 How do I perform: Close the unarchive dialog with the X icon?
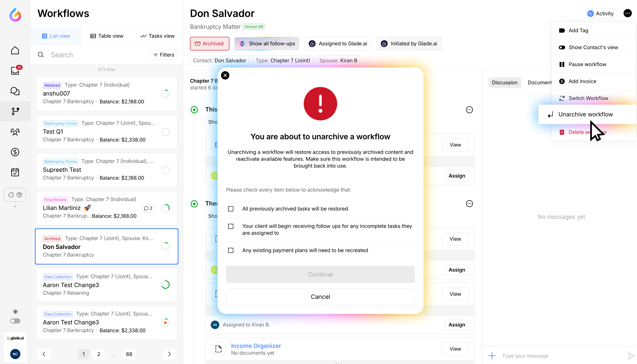click(225, 75)
